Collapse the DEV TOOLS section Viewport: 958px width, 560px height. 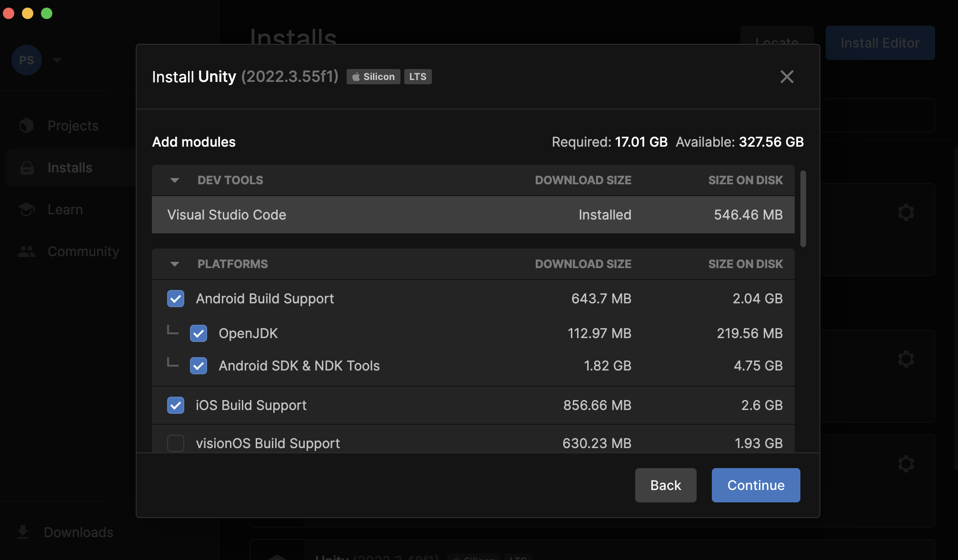click(175, 180)
